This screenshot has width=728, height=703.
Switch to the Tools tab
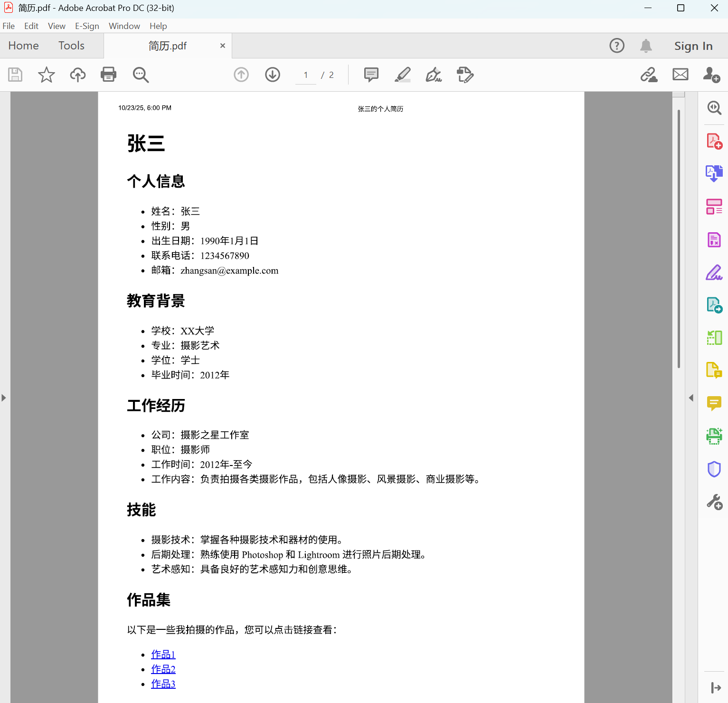click(x=71, y=46)
